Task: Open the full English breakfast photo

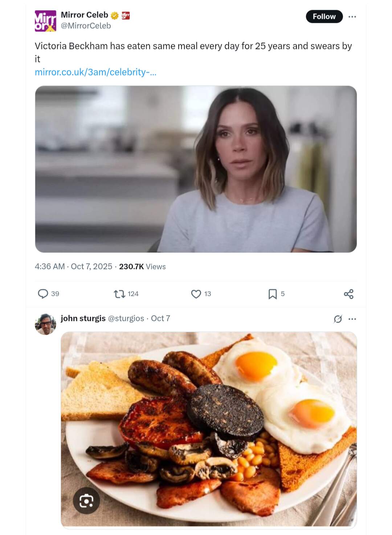Action: 209,418
